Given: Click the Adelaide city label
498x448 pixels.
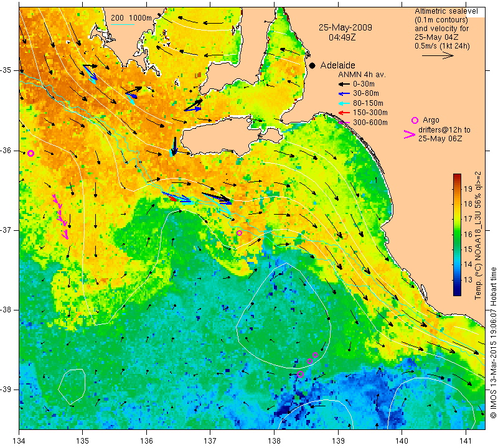Looking at the screenshot, I should coord(337,65).
